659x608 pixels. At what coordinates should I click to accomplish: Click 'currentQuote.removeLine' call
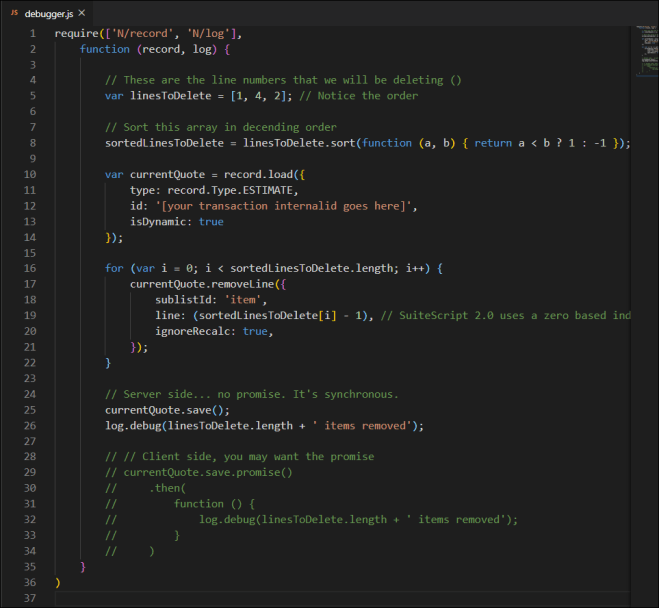pos(202,284)
